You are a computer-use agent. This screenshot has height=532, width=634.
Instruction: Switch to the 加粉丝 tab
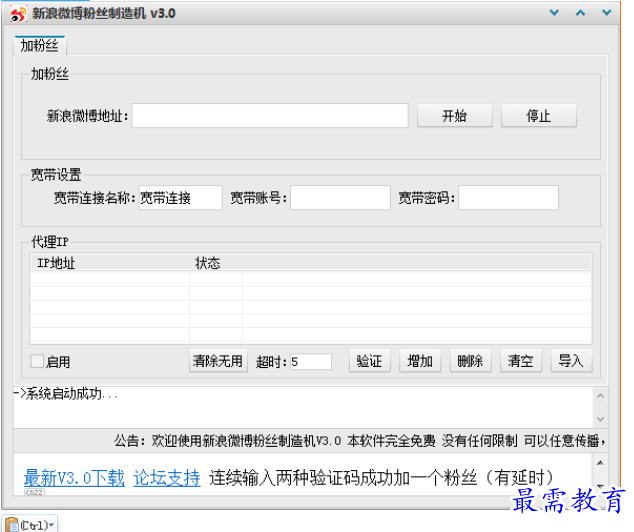click(x=40, y=45)
